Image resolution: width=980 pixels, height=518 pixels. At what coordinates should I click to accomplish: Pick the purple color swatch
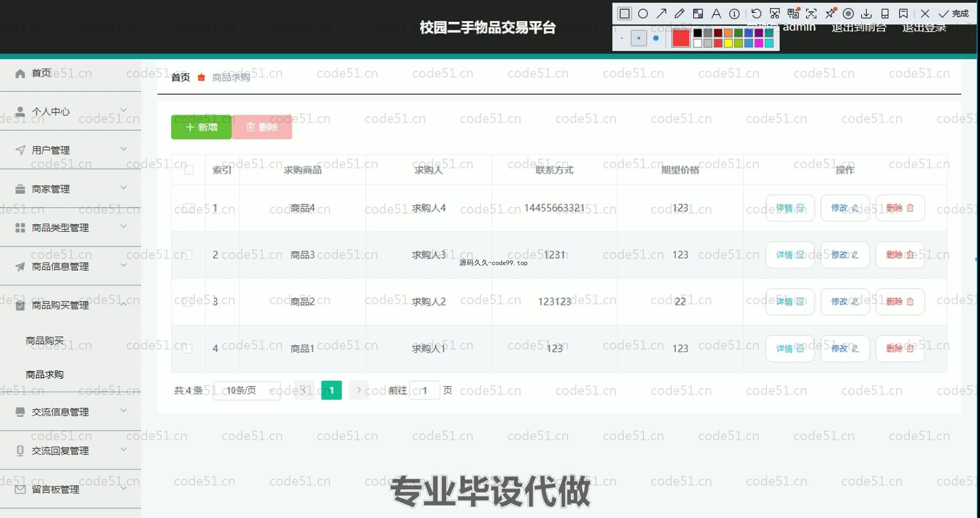pyautogui.click(x=759, y=33)
